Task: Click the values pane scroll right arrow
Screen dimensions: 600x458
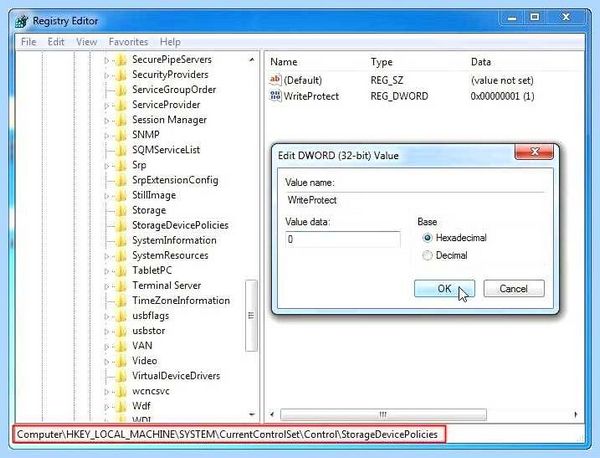Action: tap(576, 415)
